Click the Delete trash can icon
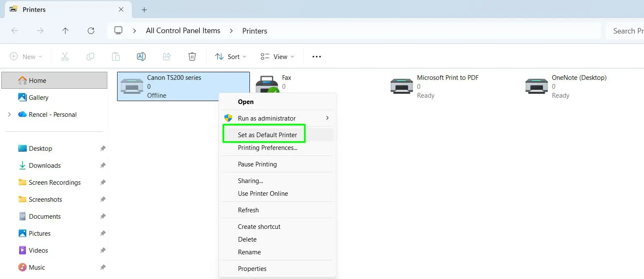644x279 pixels. (x=192, y=56)
